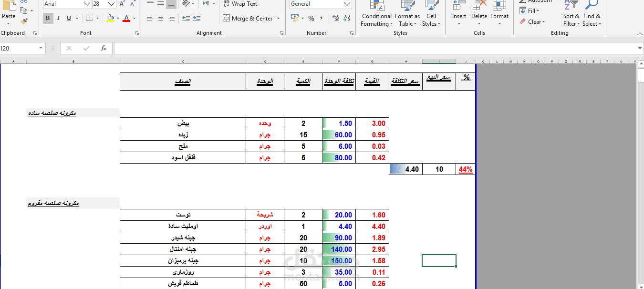Open Clipboard dialog launcher
The height and width of the screenshot is (289, 644).
[x=35, y=33]
